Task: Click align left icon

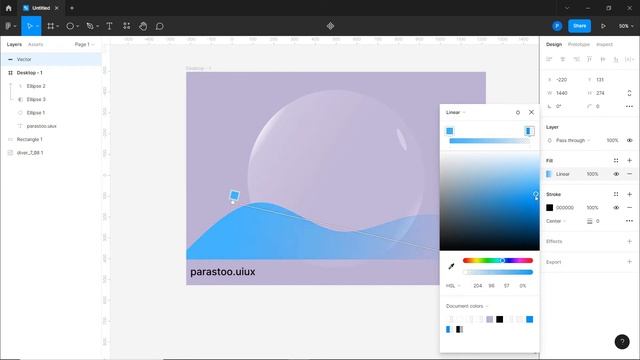Action: [x=549, y=59]
